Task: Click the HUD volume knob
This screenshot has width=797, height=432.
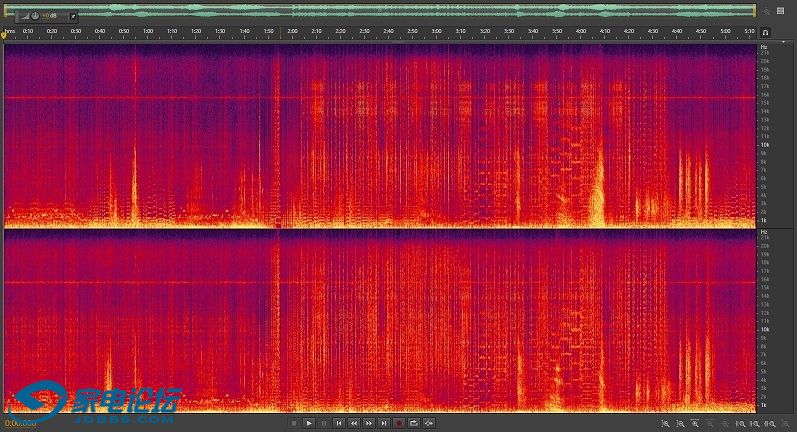Action: (x=35, y=16)
